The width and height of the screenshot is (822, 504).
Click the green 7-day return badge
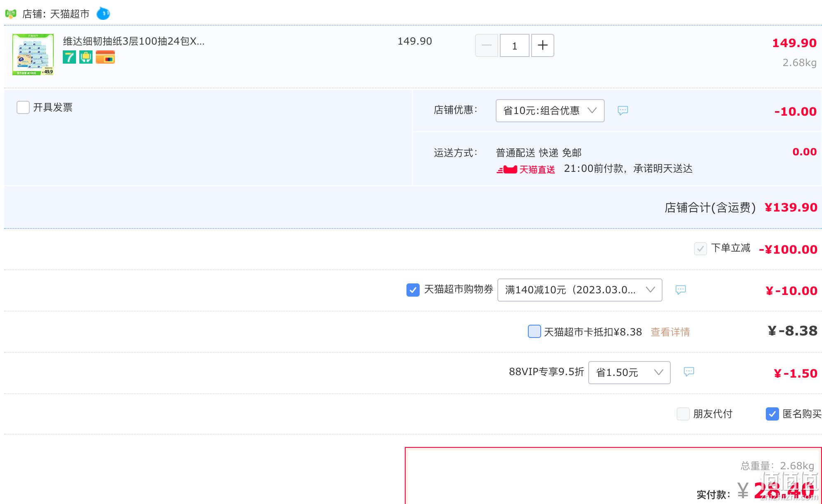point(69,57)
